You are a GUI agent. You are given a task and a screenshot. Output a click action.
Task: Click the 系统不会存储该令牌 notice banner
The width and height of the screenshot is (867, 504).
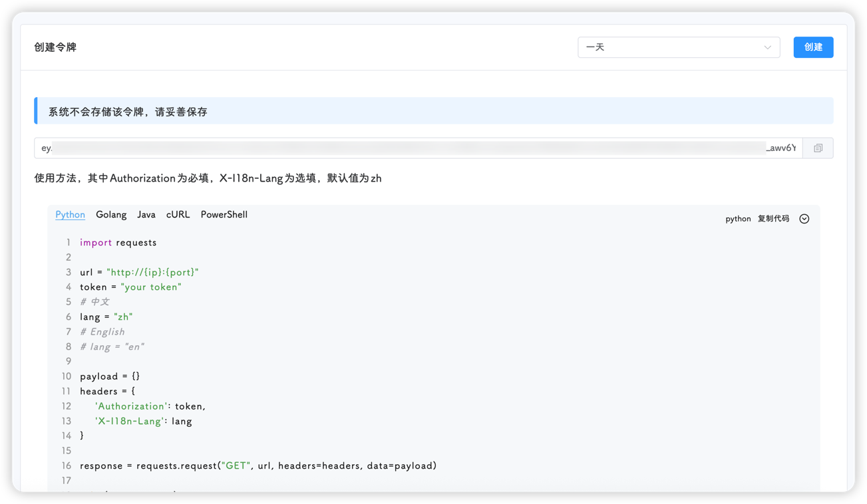pyautogui.click(x=434, y=111)
